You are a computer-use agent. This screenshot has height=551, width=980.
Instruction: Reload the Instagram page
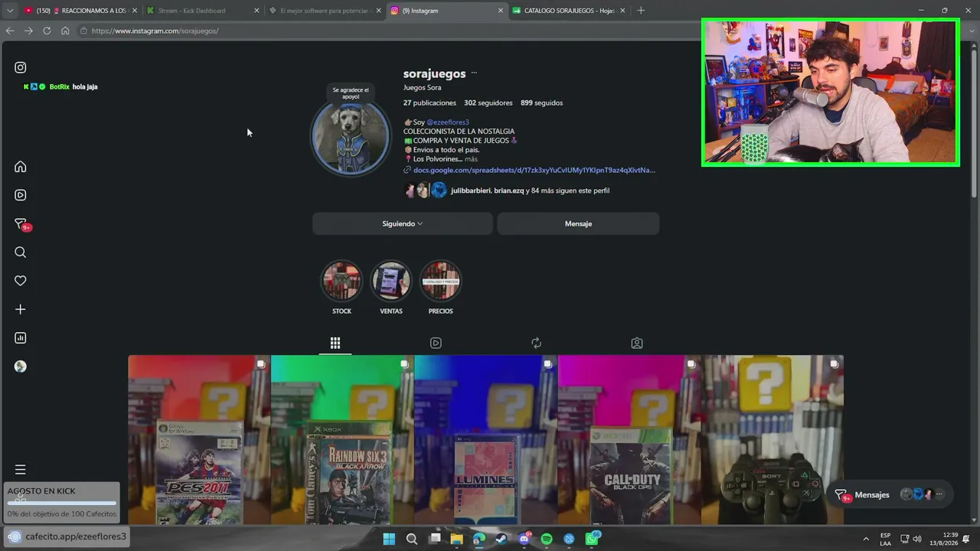point(47,31)
